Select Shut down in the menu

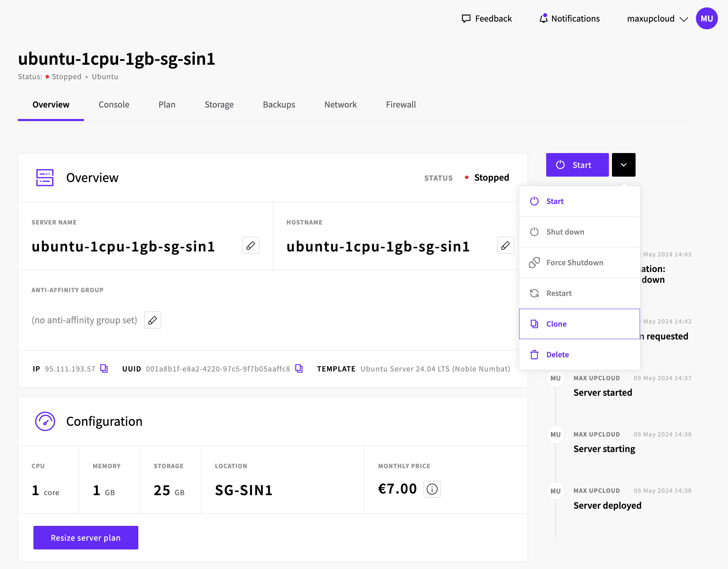click(x=579, y=232)
